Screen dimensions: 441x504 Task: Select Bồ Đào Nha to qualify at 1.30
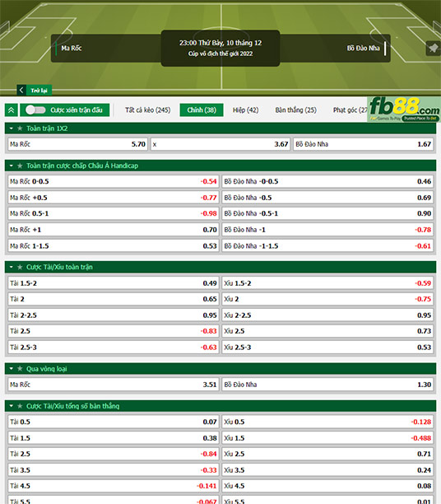point(327,385)
